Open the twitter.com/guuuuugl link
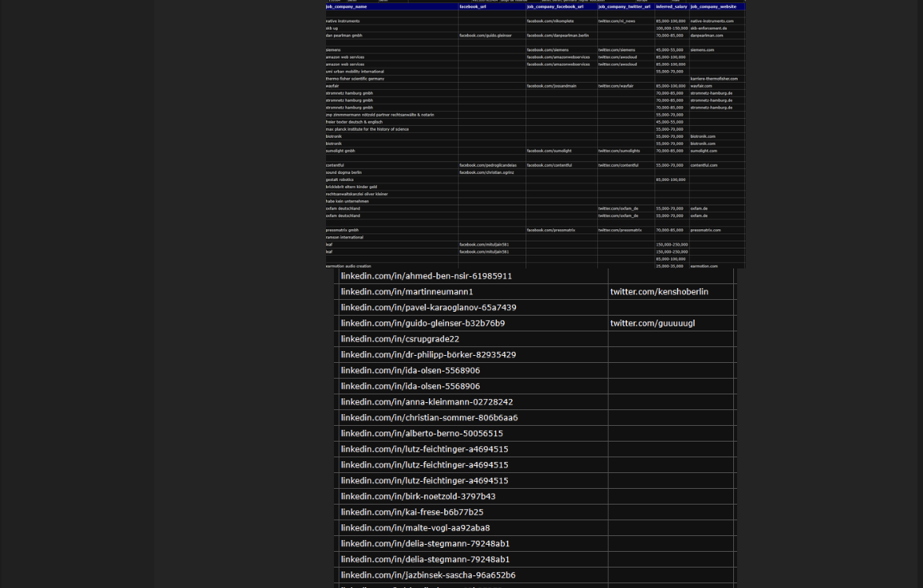The height and width of the screenshot is (588, 923). click(x=652, y=324)
